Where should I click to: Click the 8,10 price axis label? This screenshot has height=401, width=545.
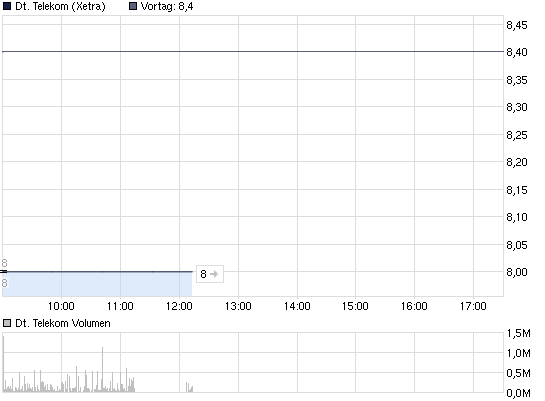516,217
